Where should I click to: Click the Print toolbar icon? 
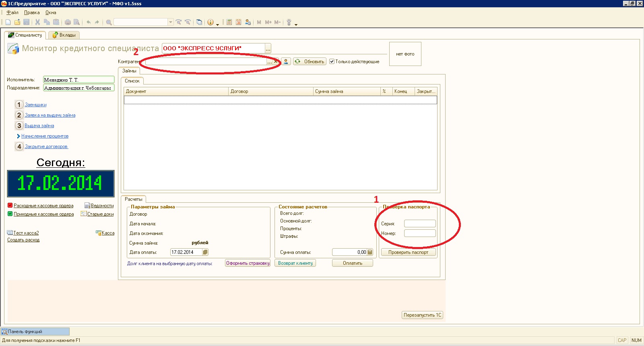tap(68, 22)
